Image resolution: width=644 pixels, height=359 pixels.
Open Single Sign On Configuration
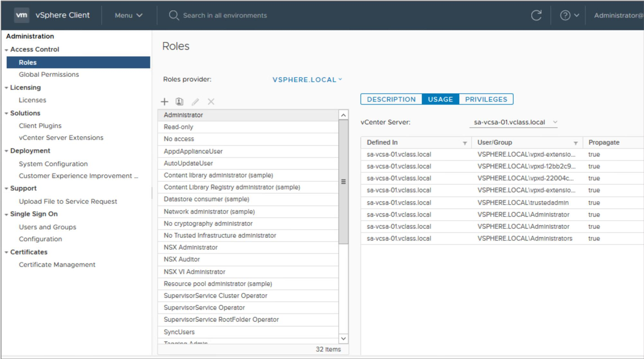click(40, 239)
